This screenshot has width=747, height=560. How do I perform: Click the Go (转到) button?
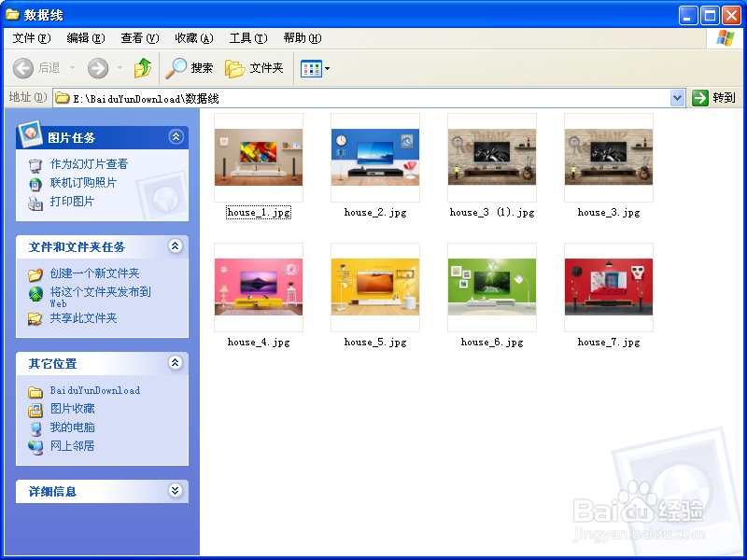click(x=713, y=98)
